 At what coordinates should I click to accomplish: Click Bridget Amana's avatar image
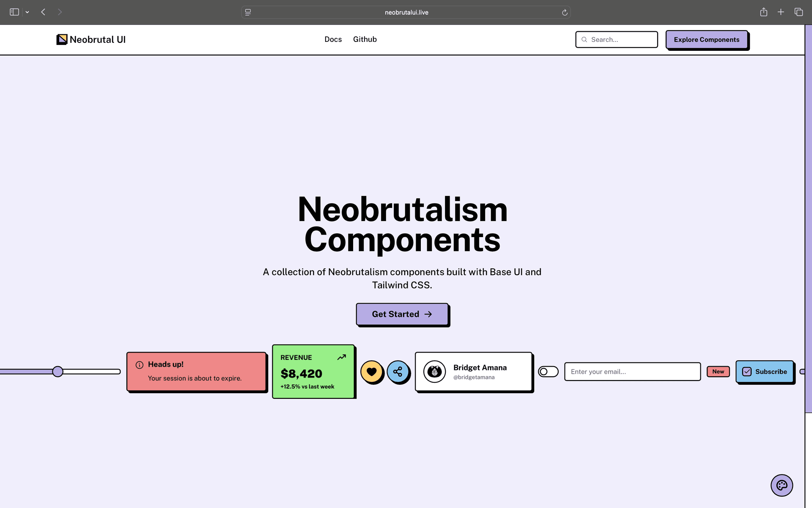pos(434,372)
